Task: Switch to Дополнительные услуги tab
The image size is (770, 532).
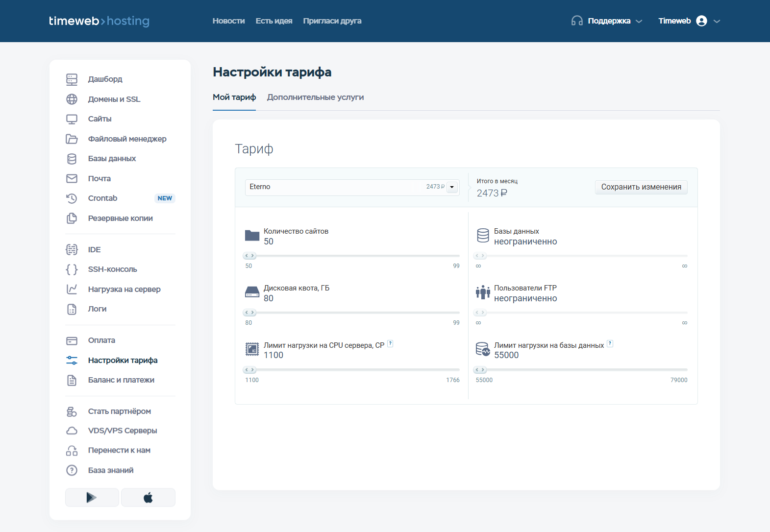Action: tap(315, 97)
